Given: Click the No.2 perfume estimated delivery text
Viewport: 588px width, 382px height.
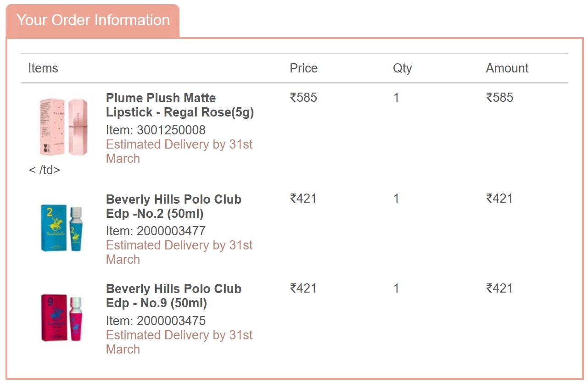Looking at the screenshot, I should [x=179, y=252].
